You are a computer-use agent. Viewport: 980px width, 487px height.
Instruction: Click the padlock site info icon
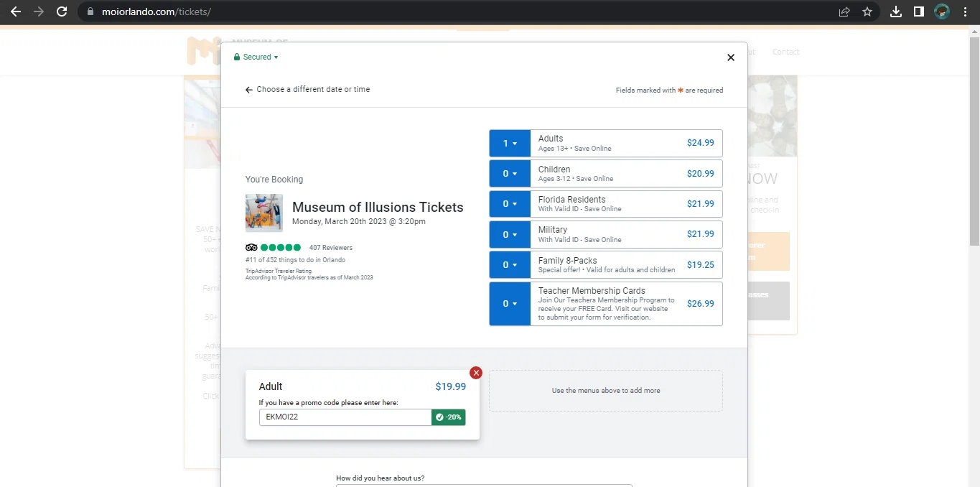click(90, 12)
